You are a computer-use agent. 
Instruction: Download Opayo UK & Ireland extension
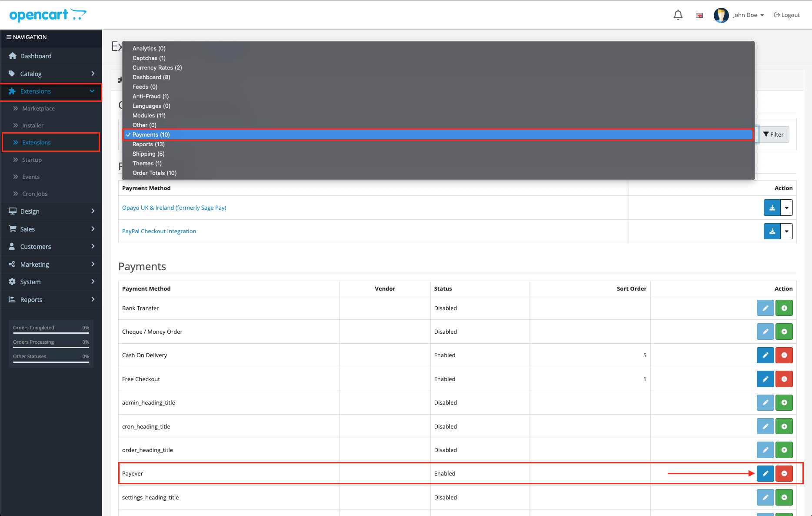point(772,208)
